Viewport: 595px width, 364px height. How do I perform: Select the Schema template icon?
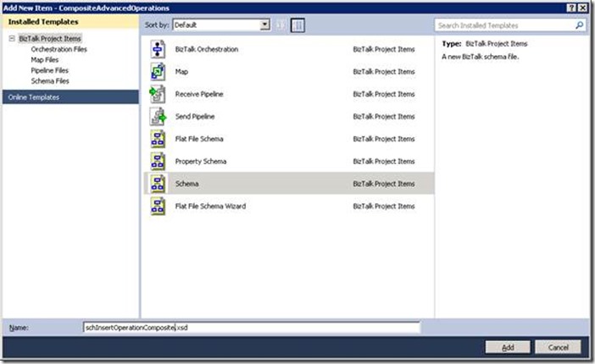pyautogui.click(x=158, y=184)
